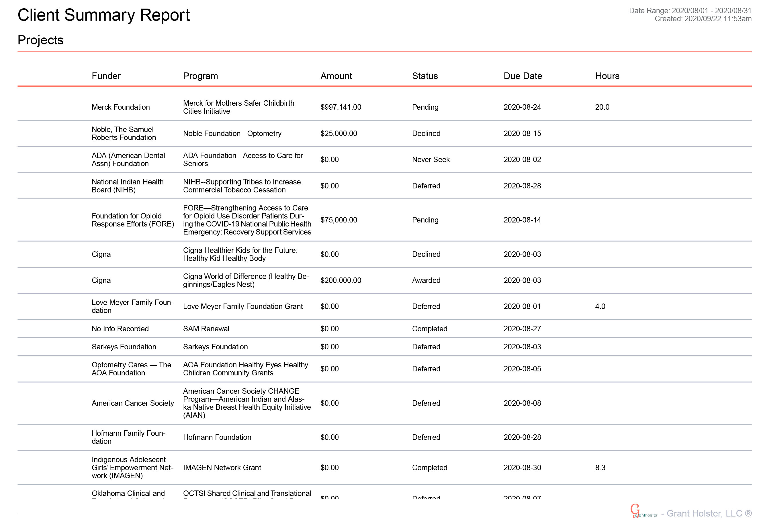Screen dimensions: 767x532
Task: Click the Funder column header
Action: click(106, 76)
